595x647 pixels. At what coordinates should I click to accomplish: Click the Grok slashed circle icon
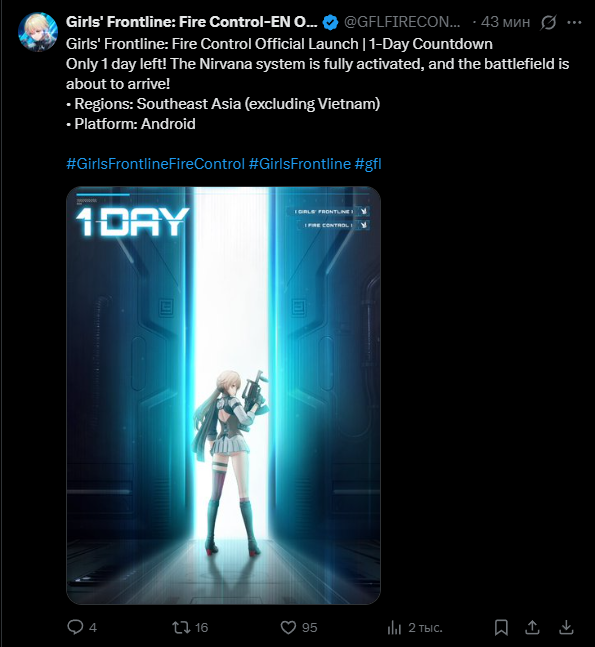pyautogui.click(x=548, y=22)
